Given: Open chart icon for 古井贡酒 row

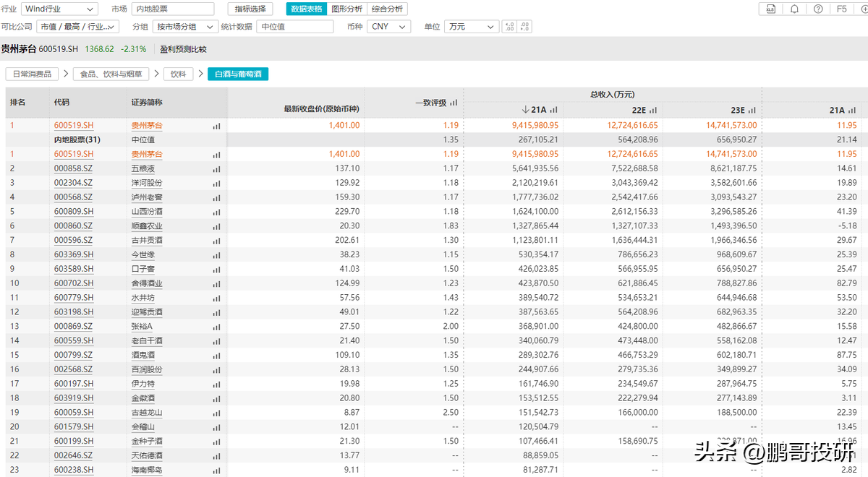Looking at the screenshot, I should [x=216, y=240].
